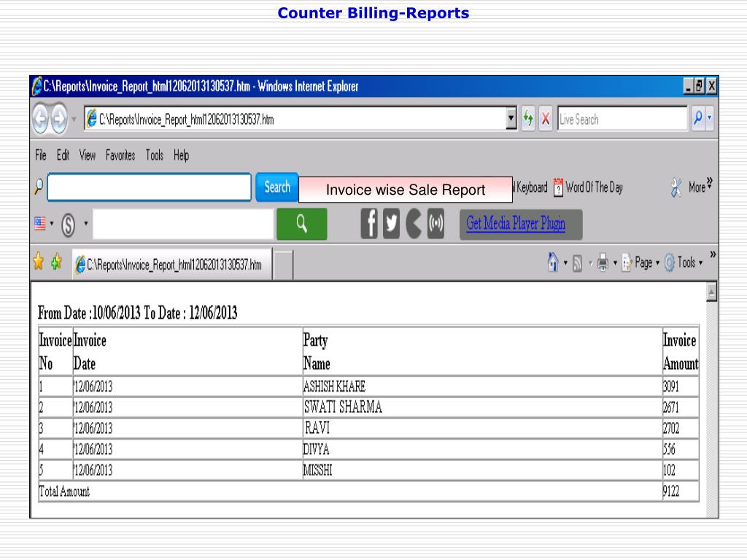747x560 pixels.
Task: Click the Facebook icon in toolbar
Action: (x=369, y=223)
